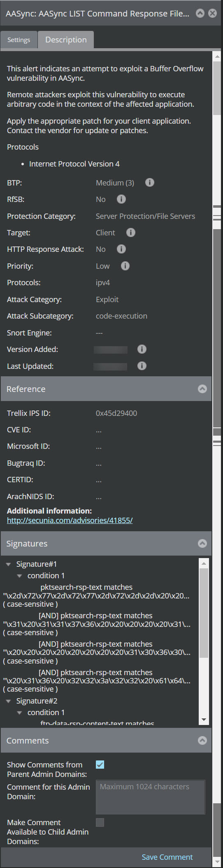Viewport: 223px width, 868px height.
Task: Collapse the Signature#1 tree node
Action: 8,564
